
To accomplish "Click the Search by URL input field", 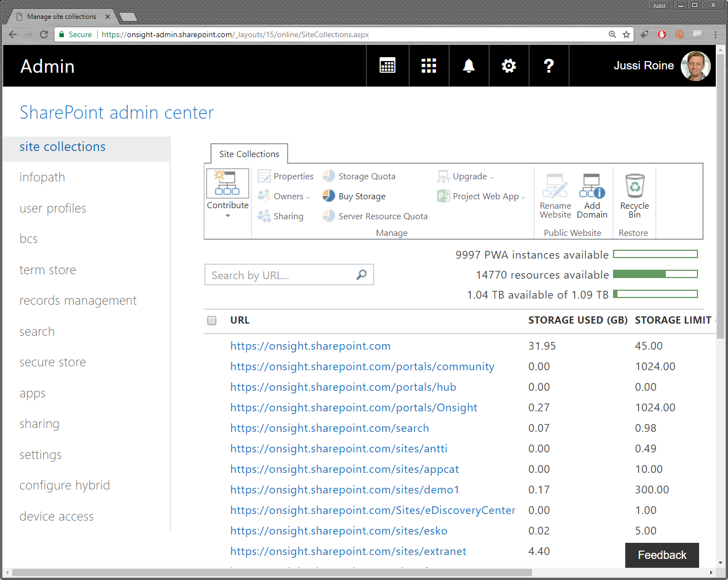I will click(x=280, y=275).
